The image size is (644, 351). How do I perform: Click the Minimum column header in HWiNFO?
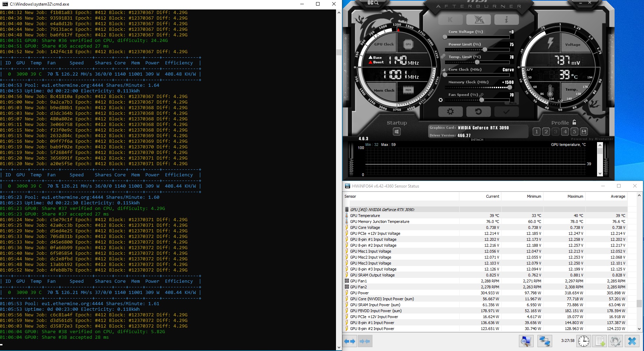click(522, 196)
